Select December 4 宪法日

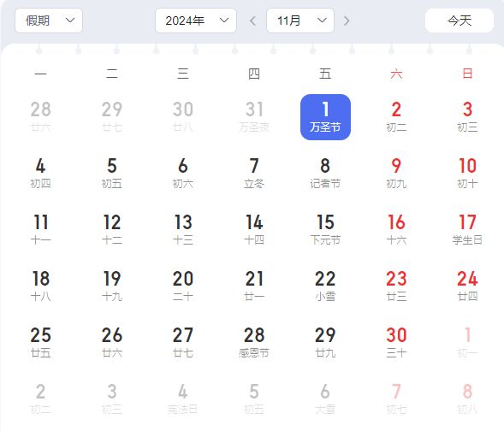tap(183, 399)
